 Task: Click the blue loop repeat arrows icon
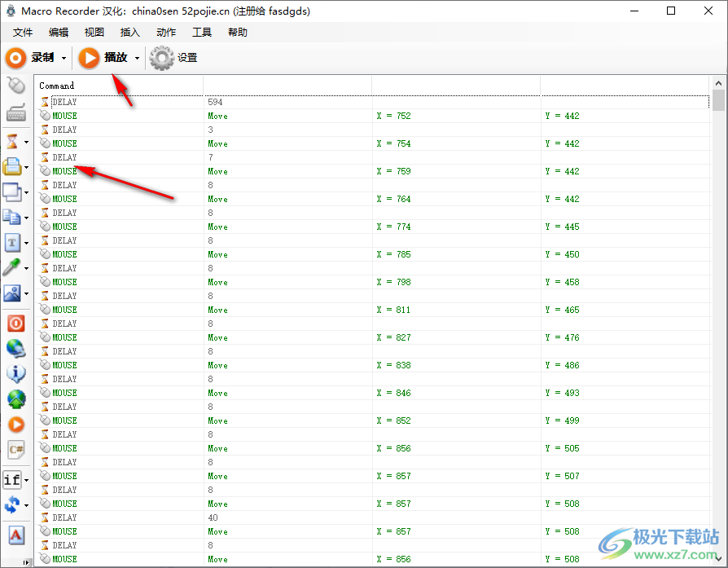(x=12, y=504)
